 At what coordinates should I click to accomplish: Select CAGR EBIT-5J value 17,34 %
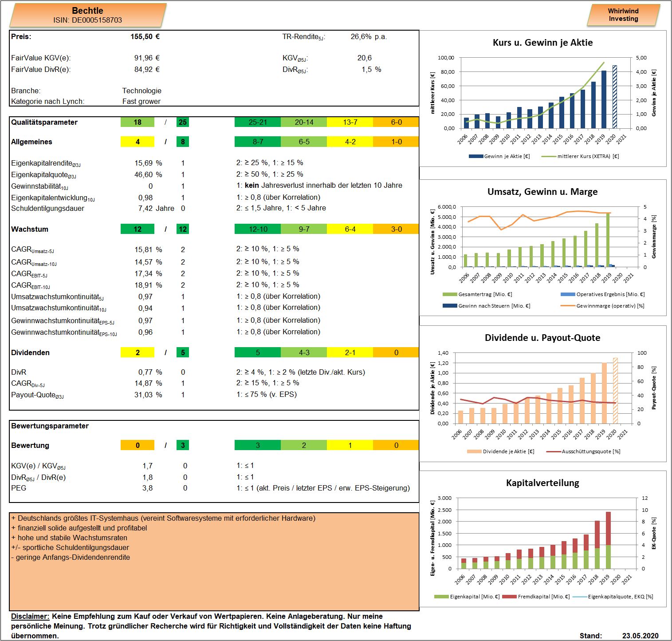[148, 273]
